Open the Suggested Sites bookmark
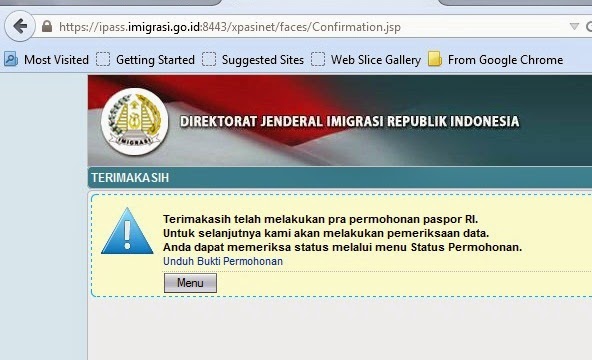 [253, 60]
